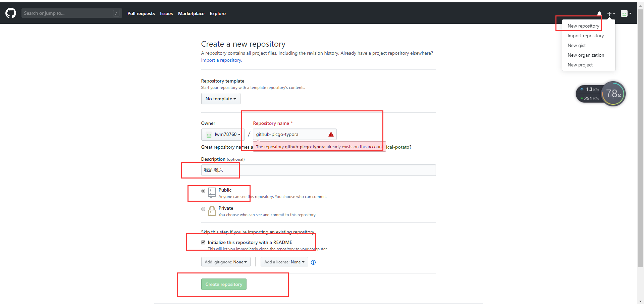Toggle the plus create-new menu
The height and width of the screenshot is (304, 644).
(611, 14)
